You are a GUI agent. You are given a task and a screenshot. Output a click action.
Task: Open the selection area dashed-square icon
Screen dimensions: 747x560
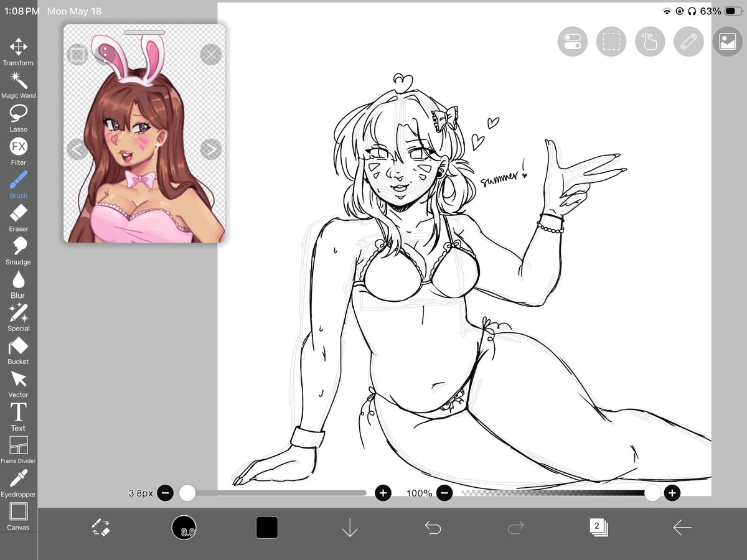611,42
